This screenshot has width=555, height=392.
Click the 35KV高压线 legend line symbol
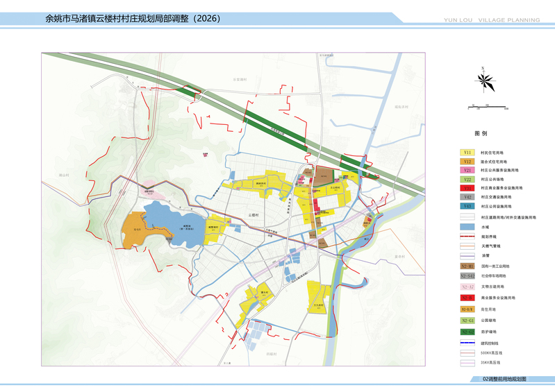point(467,363)
